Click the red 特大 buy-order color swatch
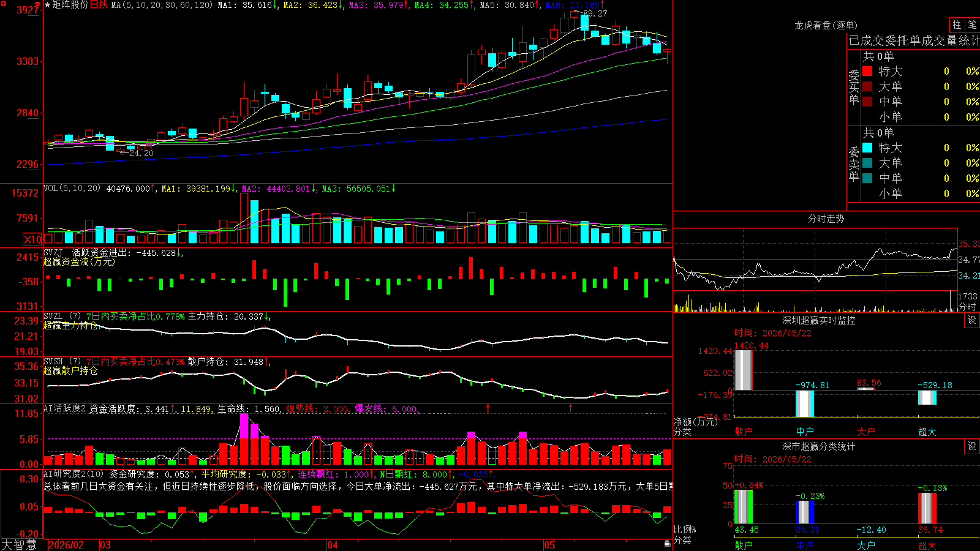This screenshot has height=551, width=980. pos(867,71)
